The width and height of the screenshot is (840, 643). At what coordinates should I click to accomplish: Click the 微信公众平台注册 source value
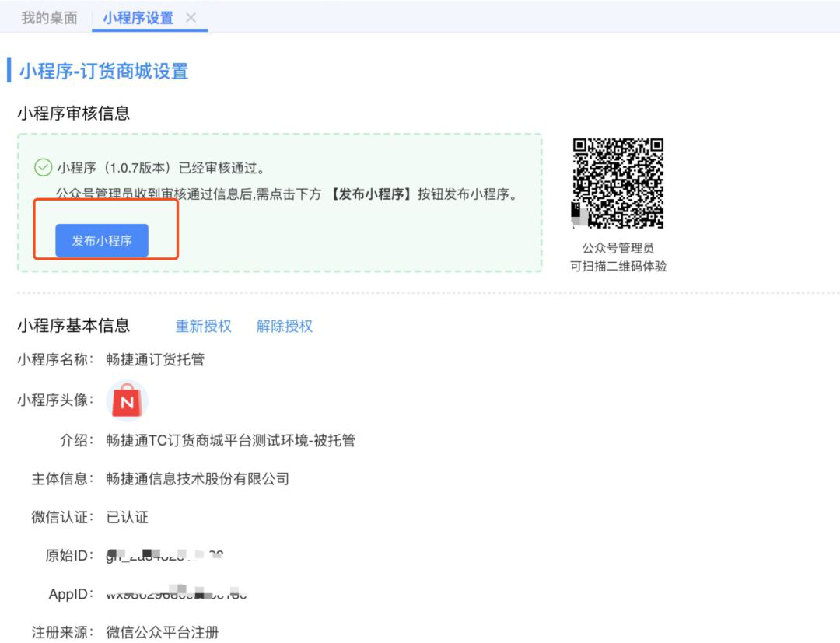coord(163,632)
